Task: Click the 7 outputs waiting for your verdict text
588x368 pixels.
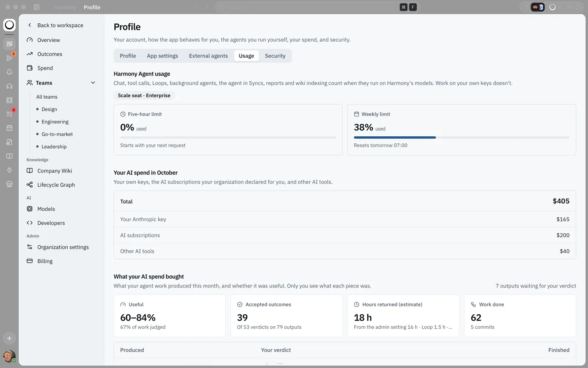Action: (536, 286)
